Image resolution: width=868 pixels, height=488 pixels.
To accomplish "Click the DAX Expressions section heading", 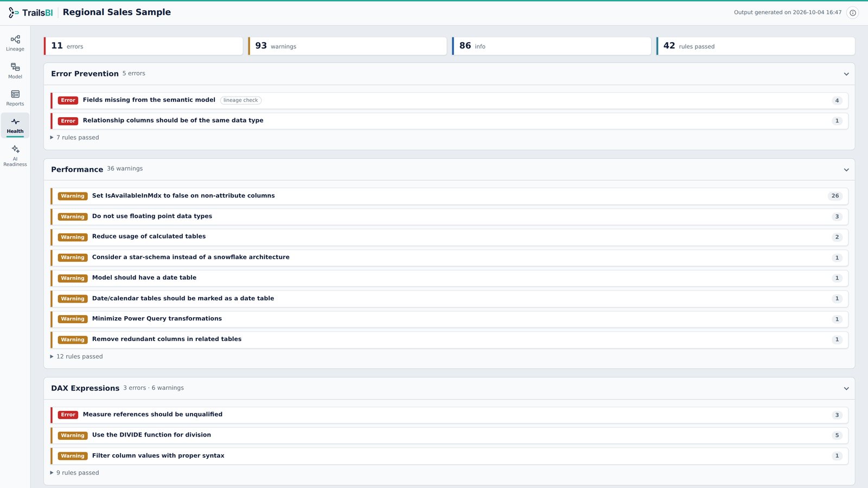I will pyautogui.click(x=85, y=388).
